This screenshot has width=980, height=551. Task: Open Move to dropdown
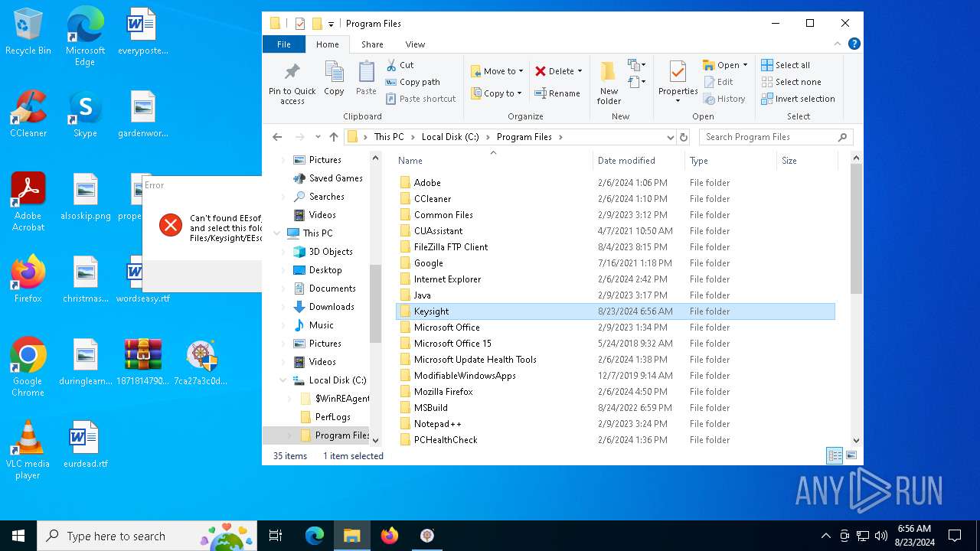(495, 71)
